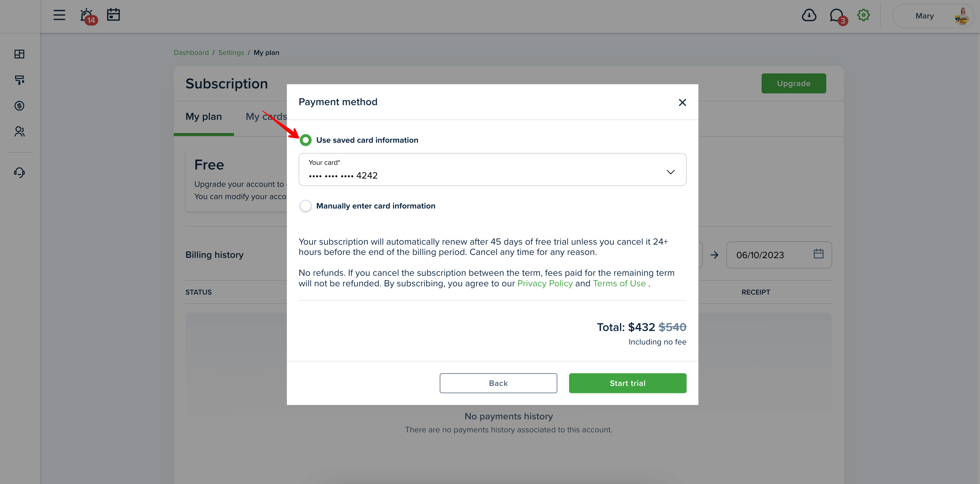Image resolution: width=980 pixels, height=484 pixels.
Task: Click the cloud download icon
Action: click(x=809, y=15)
